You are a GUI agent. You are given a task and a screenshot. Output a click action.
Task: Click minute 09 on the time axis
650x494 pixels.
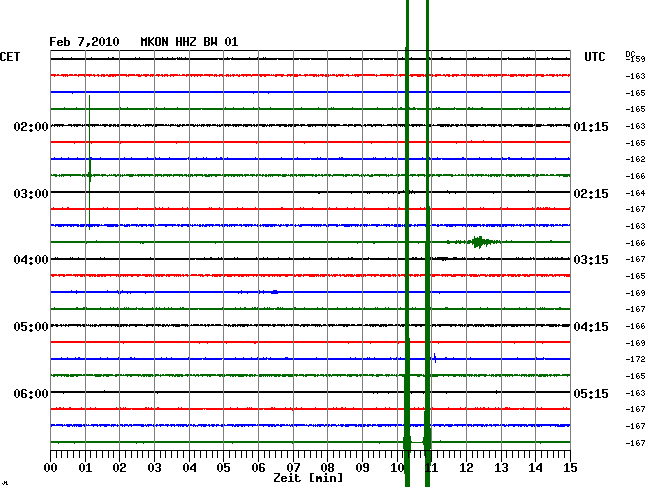pyautogui.click(x=362, y=467)
